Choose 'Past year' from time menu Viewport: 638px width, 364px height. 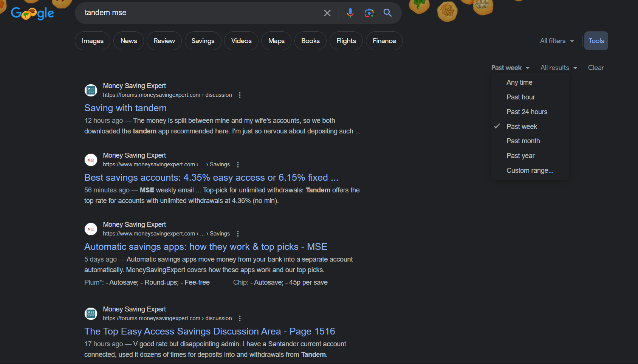[x=530, y=156]
